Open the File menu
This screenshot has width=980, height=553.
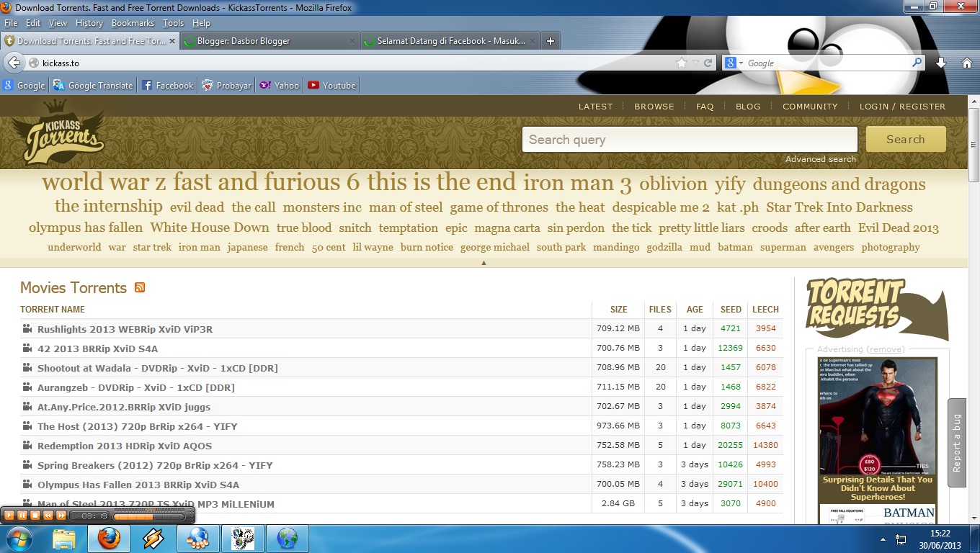click(11, 23)
